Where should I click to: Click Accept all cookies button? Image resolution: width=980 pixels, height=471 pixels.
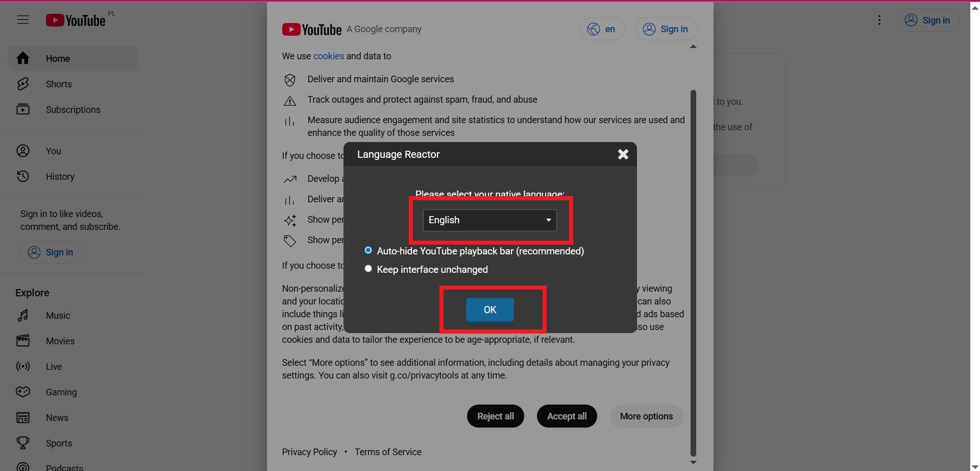567,416
